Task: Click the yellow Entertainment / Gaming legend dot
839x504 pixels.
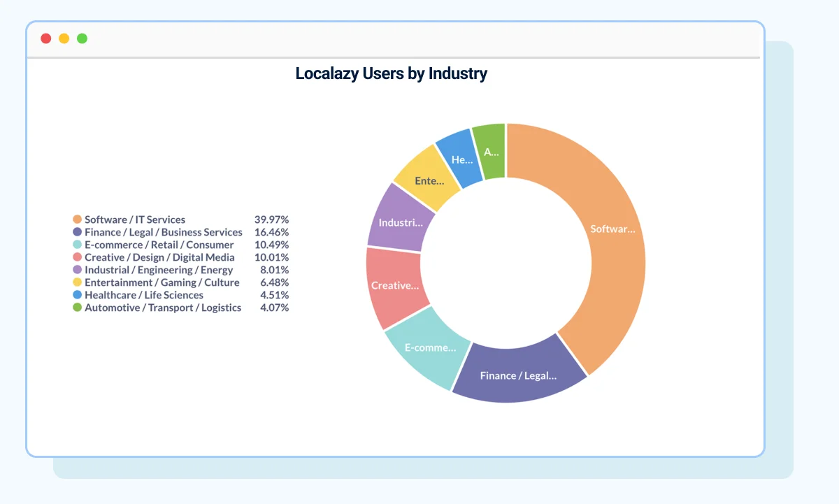Action: click(77, 282)
